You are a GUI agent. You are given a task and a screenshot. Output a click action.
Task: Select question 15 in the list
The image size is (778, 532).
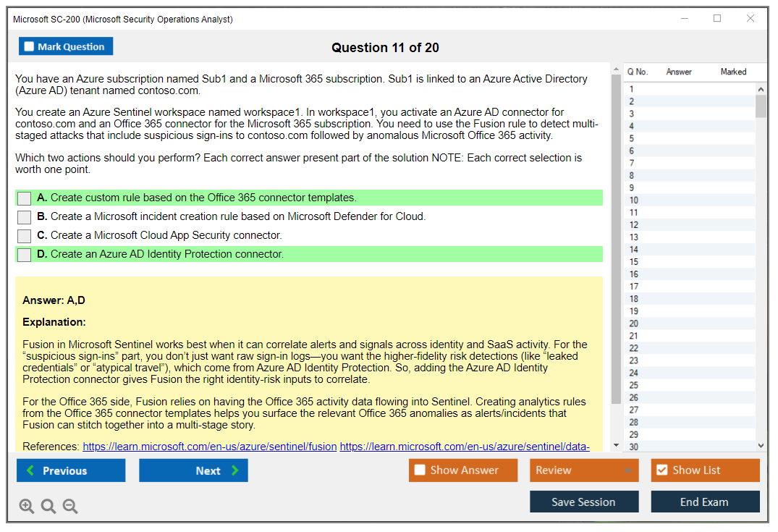(x=634, y=262)
